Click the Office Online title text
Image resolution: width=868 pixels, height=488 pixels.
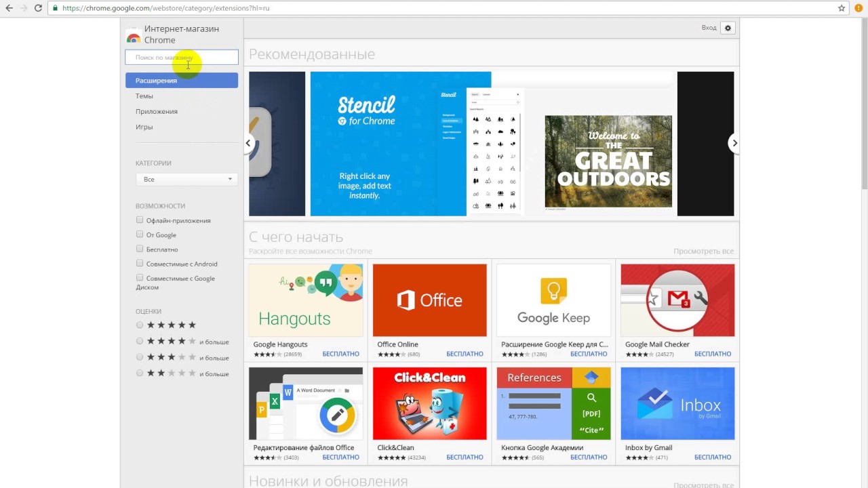[x=398, y=344]
